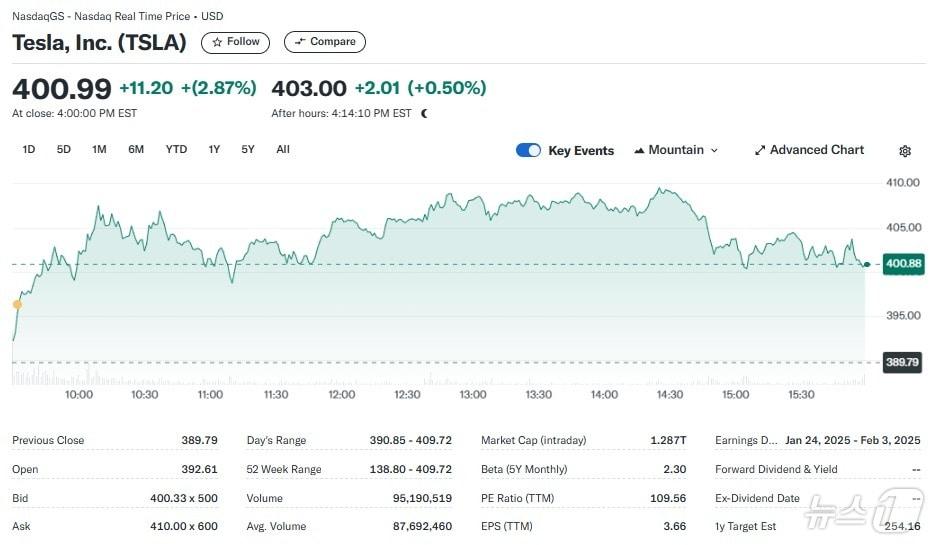The image size is (934, 545).
Task: Select the All time range
Action: coord(283,149)
